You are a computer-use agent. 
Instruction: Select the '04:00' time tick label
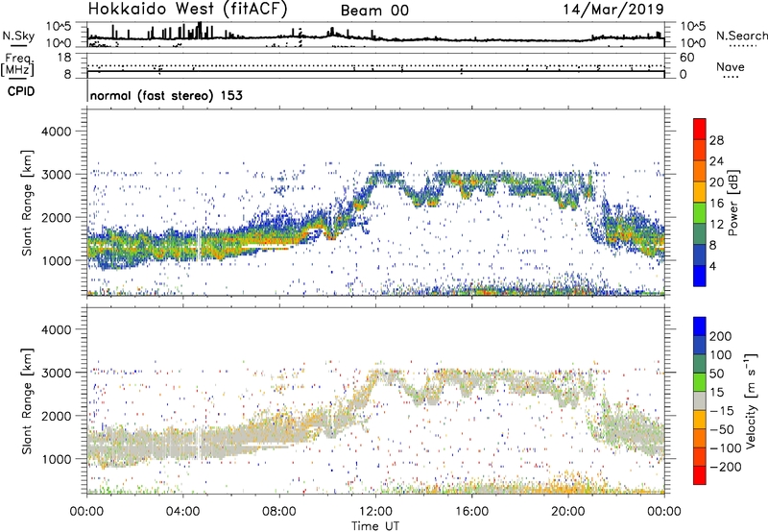click(x=183, y=512)
